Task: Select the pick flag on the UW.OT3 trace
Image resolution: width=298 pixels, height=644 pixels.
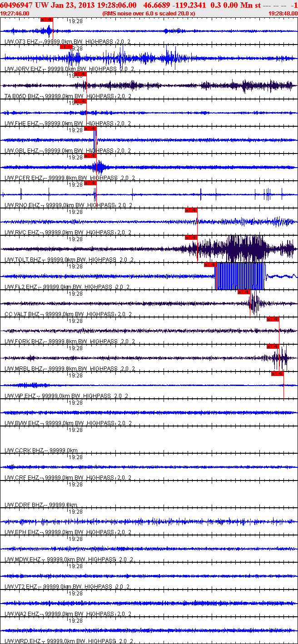Action: point(46,20)
